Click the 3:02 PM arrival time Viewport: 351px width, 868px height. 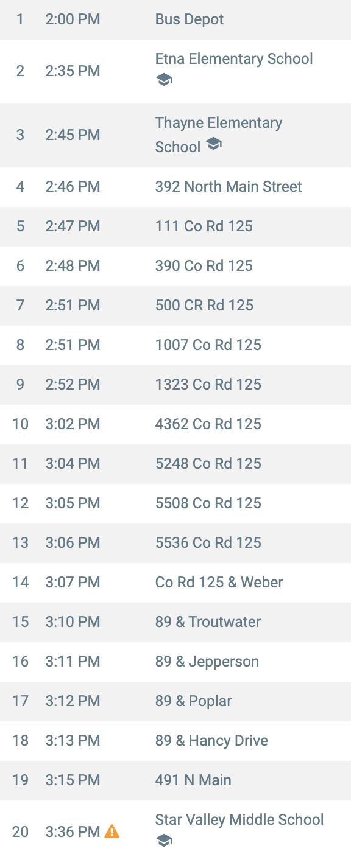coord(73,424)
